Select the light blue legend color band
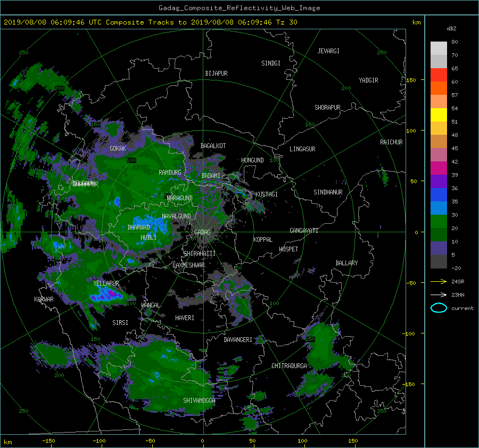Viewport: 479px width, 448px height. pos(439,208)
